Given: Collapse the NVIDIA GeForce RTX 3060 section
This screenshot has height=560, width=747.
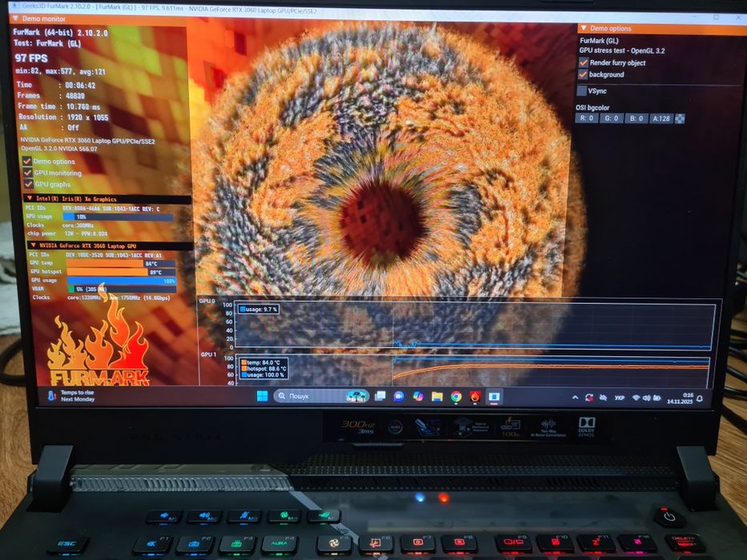Looking at the screenshot, I should tap(33, 246).
